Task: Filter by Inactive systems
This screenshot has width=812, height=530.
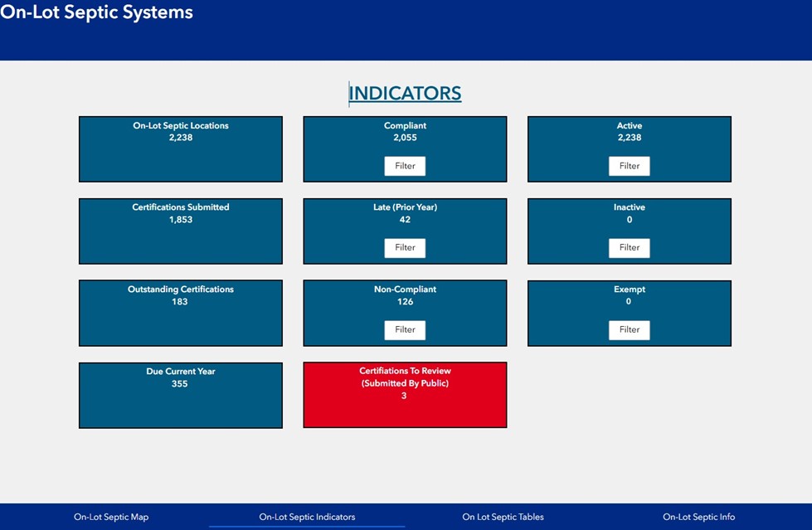Action: tap(630, 248)
